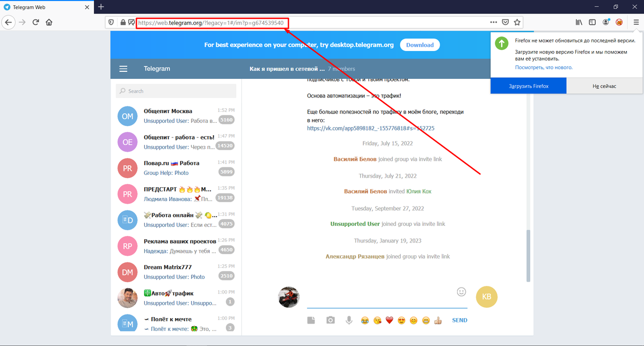The image size is (644, 346).
Task: Open the Dream Matrix777 chat
Action: 176,272
